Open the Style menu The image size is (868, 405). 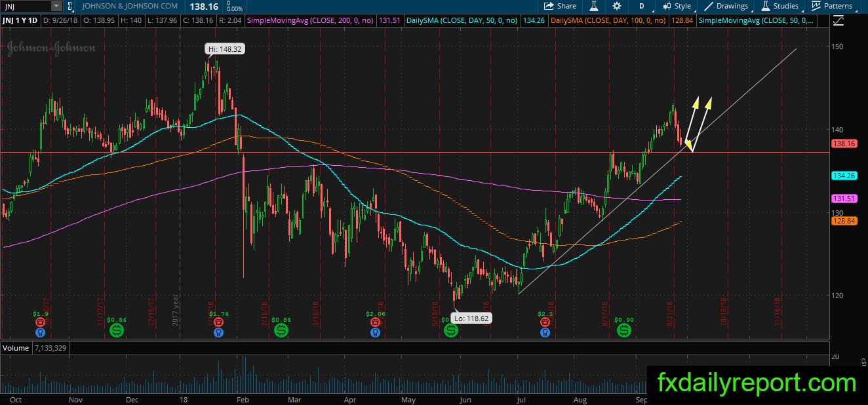point(677,6)
